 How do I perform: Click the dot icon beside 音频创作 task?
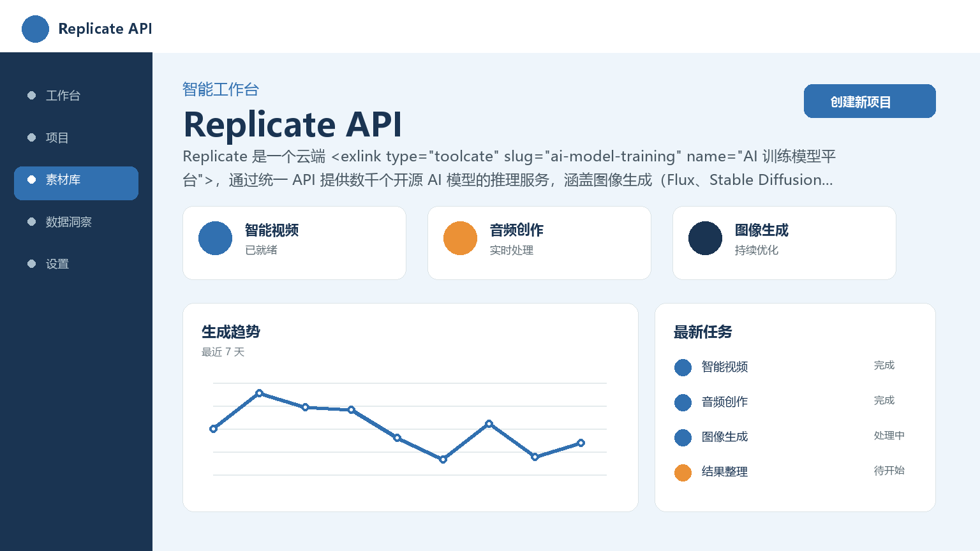[683, 402]
